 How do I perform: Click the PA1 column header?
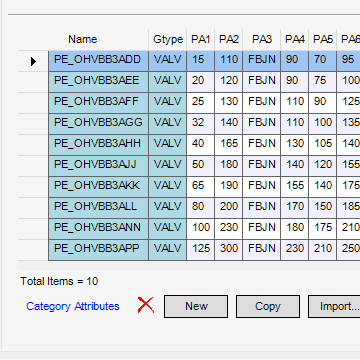pyautogui.click(x=201, y=39)
